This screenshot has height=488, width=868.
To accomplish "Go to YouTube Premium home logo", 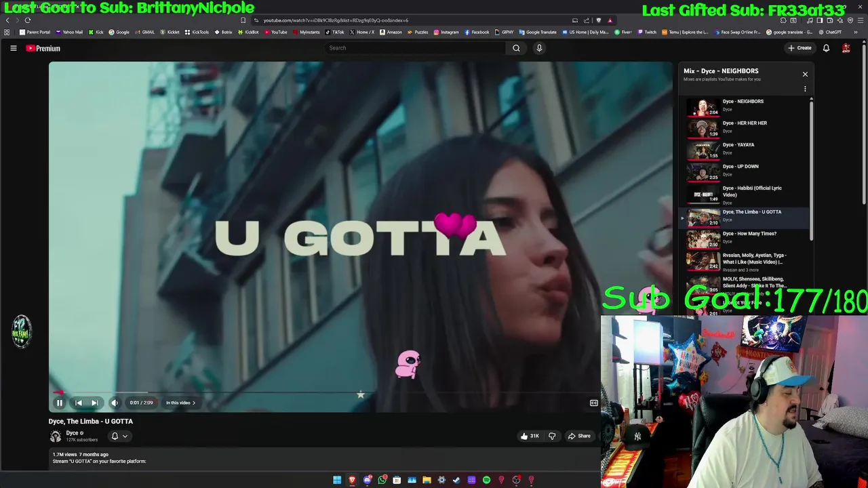I will [43, 48].
